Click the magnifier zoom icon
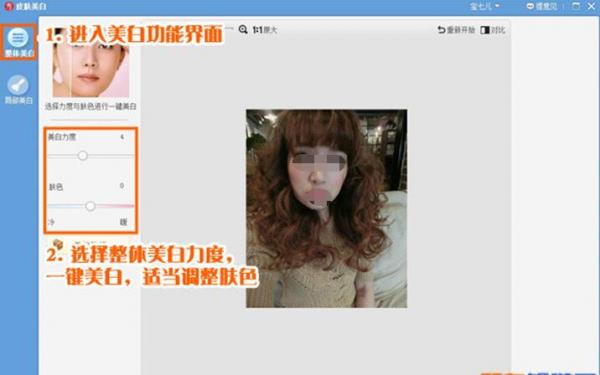The height and width of the screenshot is (375, 600). (x=243, y=29)
